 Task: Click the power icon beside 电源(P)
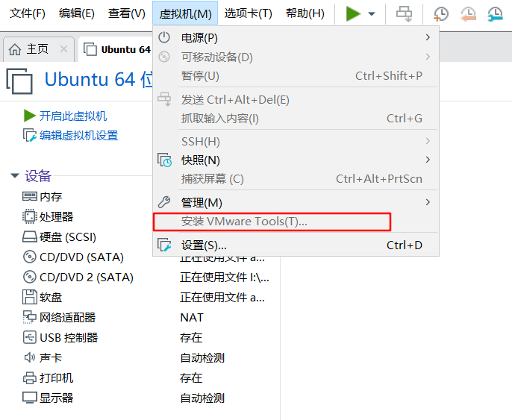[164, 37]
